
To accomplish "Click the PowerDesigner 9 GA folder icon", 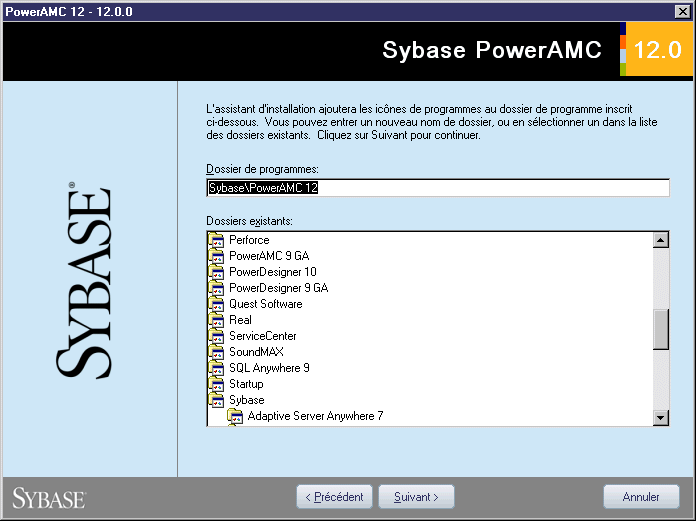I will click(216, 288).
